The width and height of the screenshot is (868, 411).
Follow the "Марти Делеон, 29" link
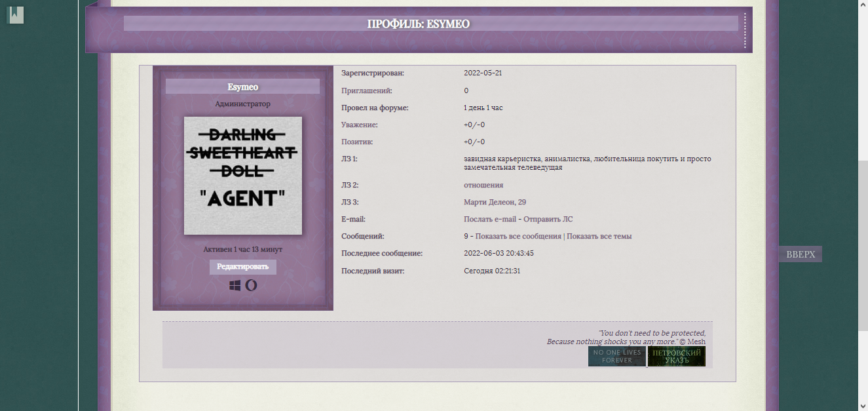[x=495, y=202]
